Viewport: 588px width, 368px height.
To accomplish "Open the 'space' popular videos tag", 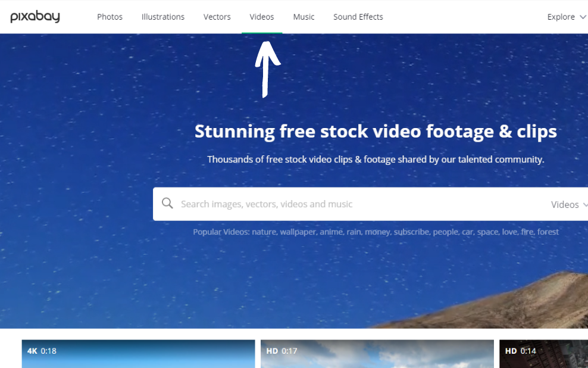I will pyautogui.click(x=487, y=232).
